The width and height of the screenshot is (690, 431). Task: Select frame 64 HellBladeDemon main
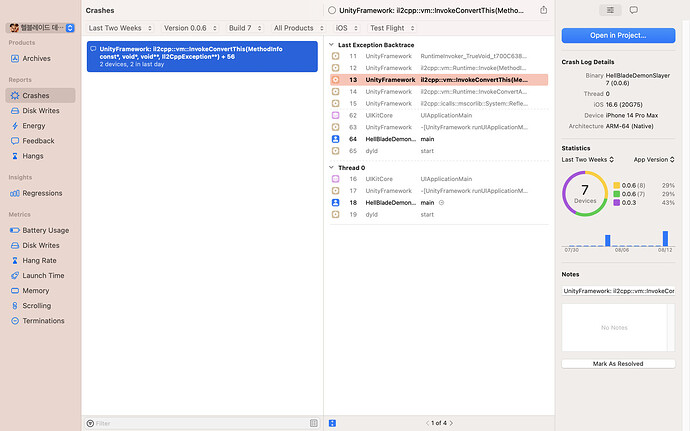tap(439, 139)
